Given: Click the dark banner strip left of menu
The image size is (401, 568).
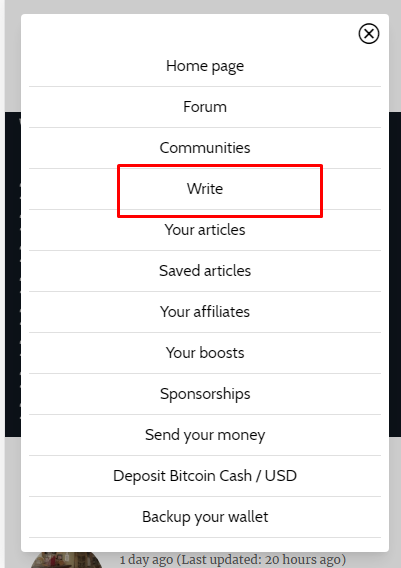Looking at the screenshot, I should coord(13,274).
